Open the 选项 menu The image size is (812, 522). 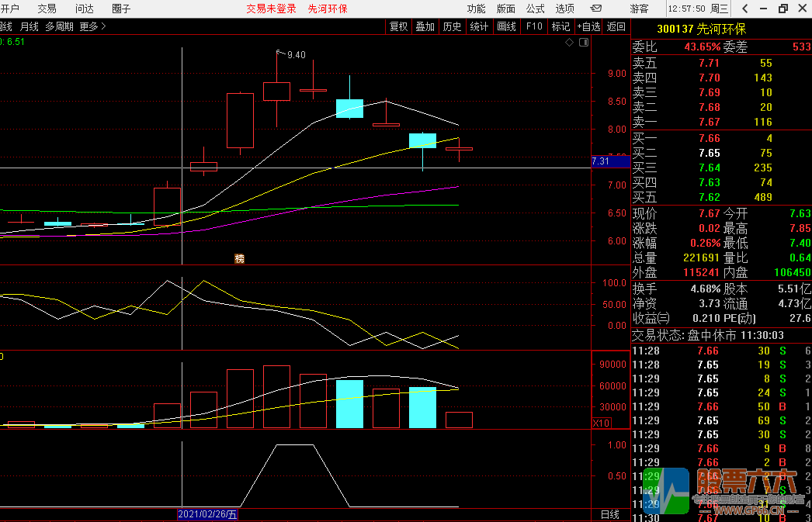564,9
